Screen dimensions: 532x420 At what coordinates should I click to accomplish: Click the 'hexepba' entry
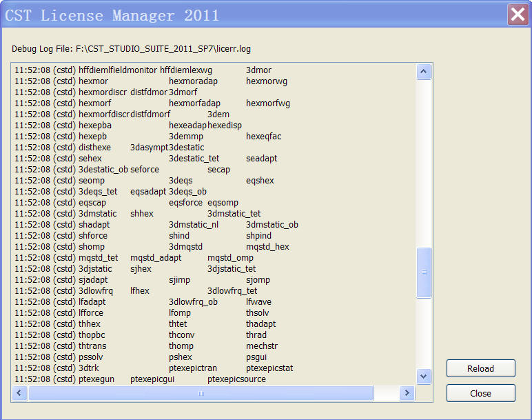click(95, 126)
